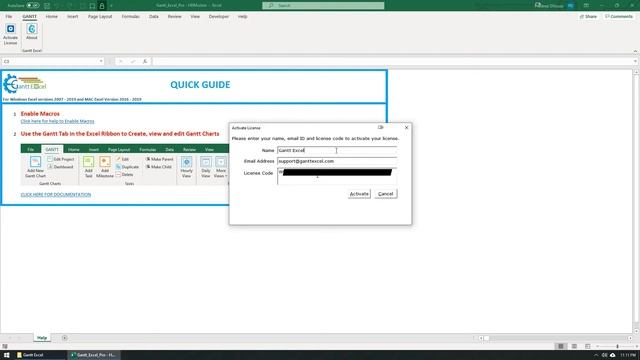Open the Name Box dropdown

101,61
